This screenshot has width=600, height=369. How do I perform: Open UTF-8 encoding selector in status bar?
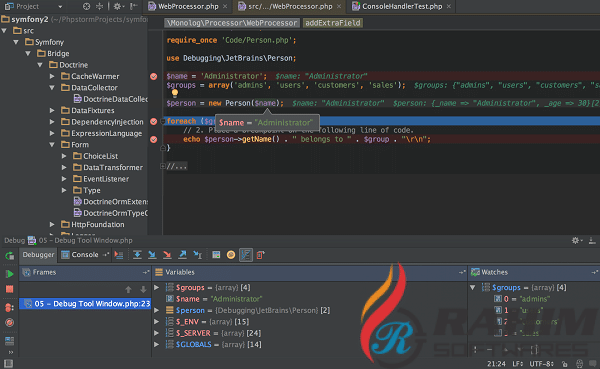(x=541, y=364)
